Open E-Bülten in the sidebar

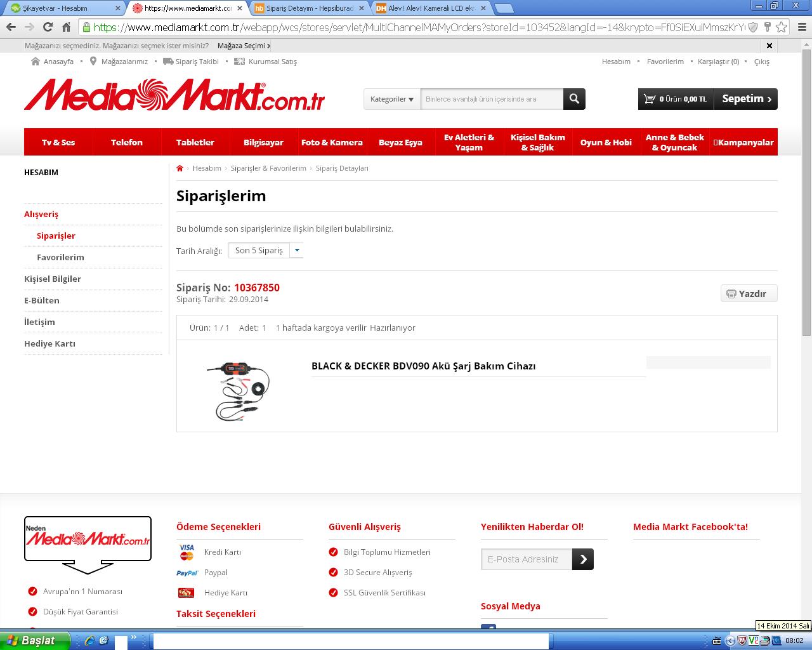click(x=42, y=300)
